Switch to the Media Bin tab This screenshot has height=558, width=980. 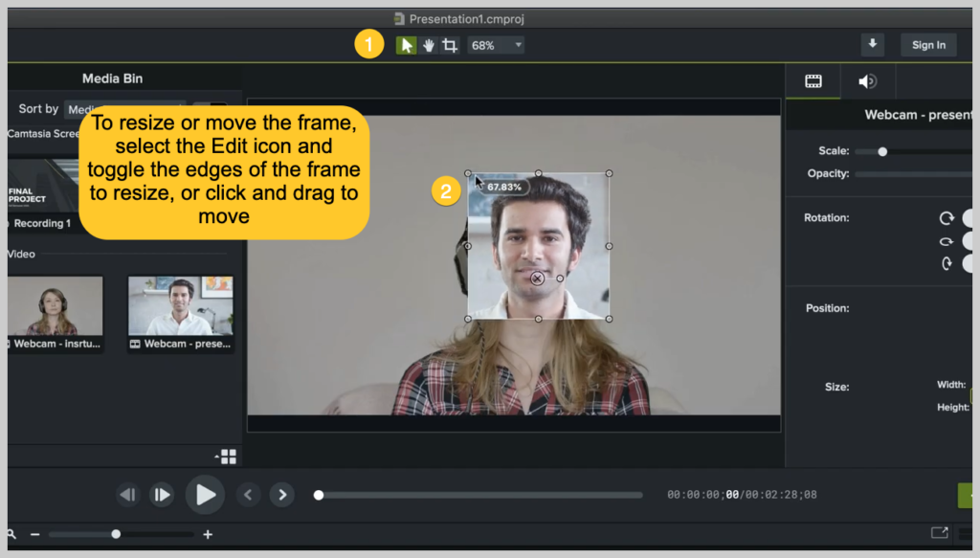[112, 78]
